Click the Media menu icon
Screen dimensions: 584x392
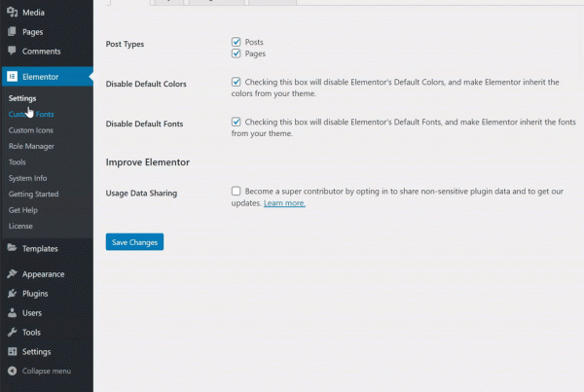click(x=13, y=13)
